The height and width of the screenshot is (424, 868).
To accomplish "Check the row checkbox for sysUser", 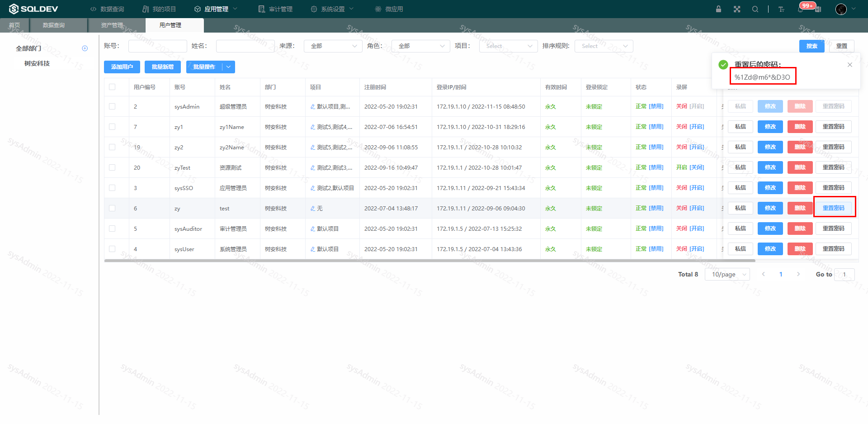I will (112, 249).
